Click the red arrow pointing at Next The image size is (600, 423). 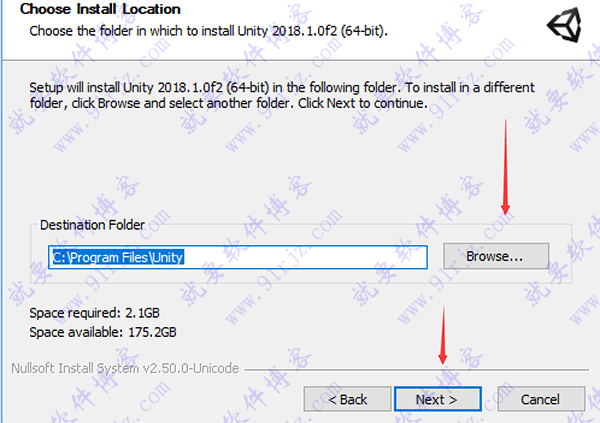[443, 335]
